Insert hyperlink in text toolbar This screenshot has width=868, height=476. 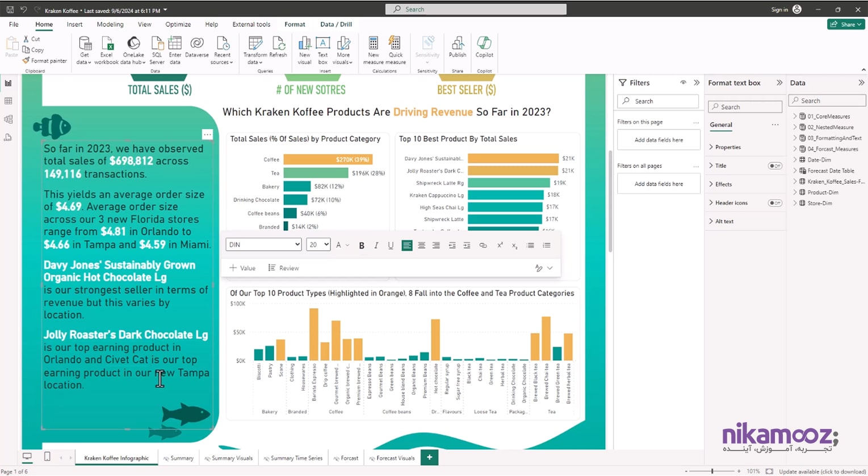(483, 245)
